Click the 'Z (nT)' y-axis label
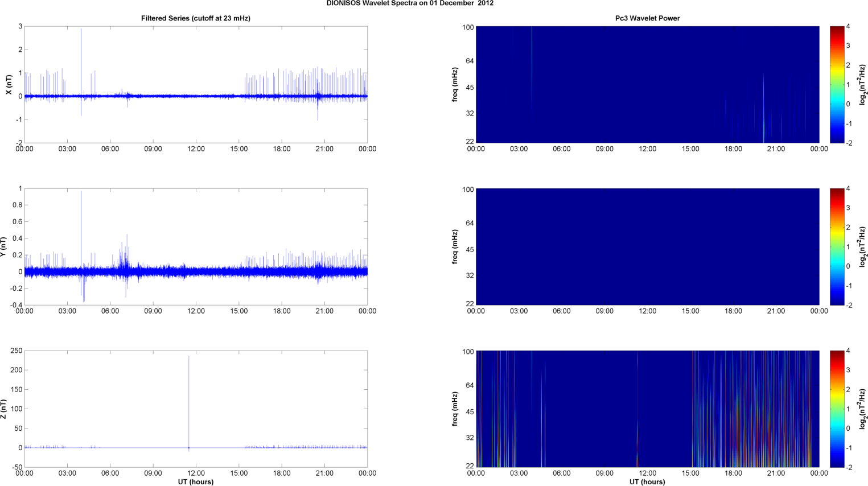 coord(3,409)
